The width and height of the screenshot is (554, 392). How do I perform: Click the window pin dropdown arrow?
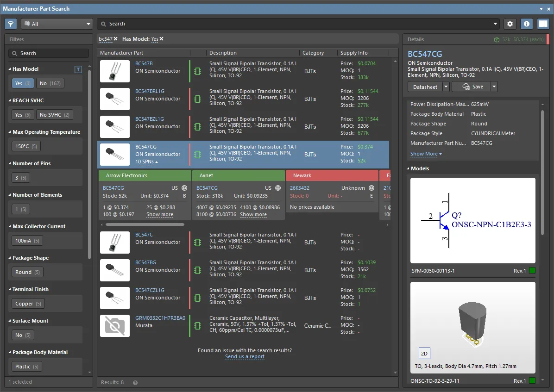tap(541, 9)
